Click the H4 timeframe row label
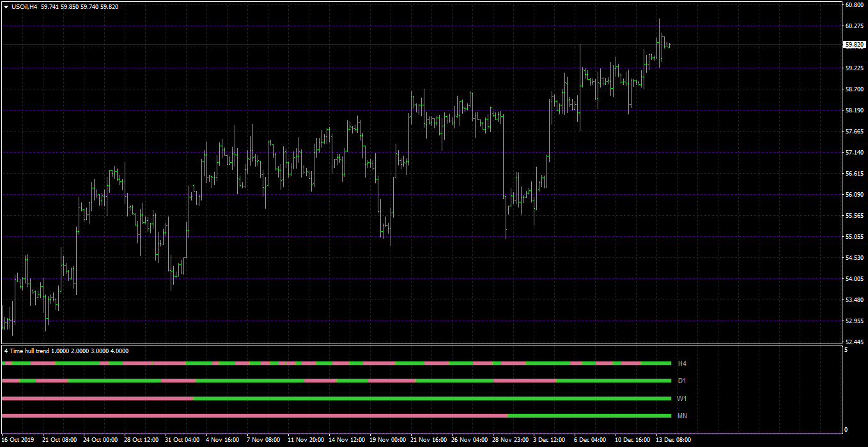The image size is (868, 447). click(x=682, y=363)
